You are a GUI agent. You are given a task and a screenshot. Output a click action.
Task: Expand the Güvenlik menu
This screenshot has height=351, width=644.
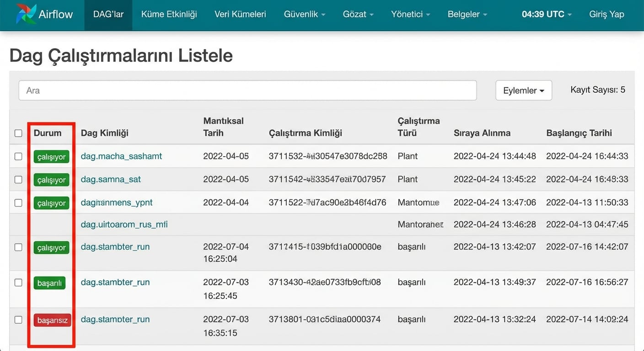point(304,14)
